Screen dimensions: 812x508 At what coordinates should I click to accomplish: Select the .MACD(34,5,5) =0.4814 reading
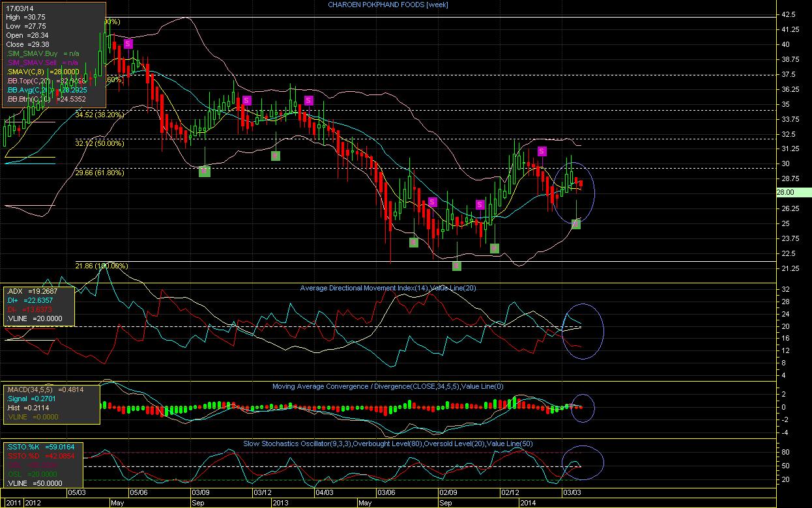click(x=44, y=389)
